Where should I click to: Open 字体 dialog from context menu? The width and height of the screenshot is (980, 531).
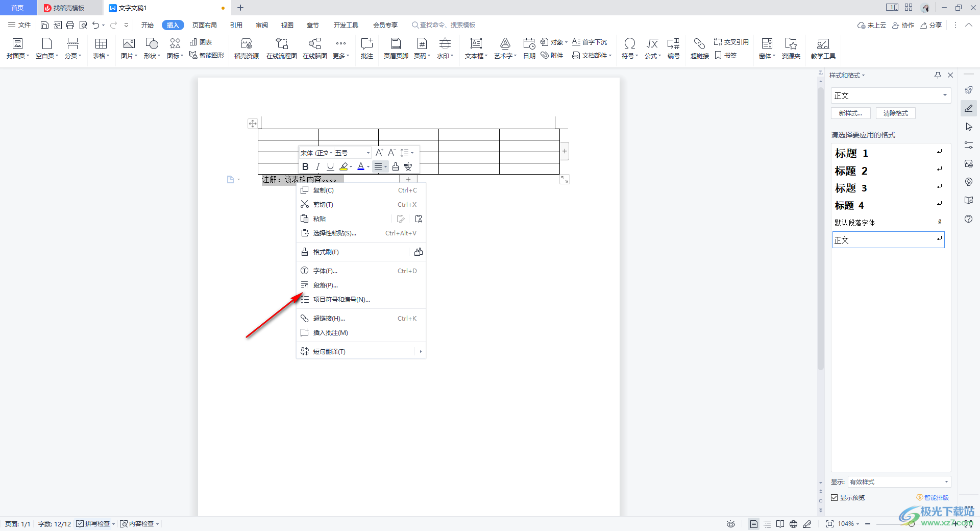[361, 271]
